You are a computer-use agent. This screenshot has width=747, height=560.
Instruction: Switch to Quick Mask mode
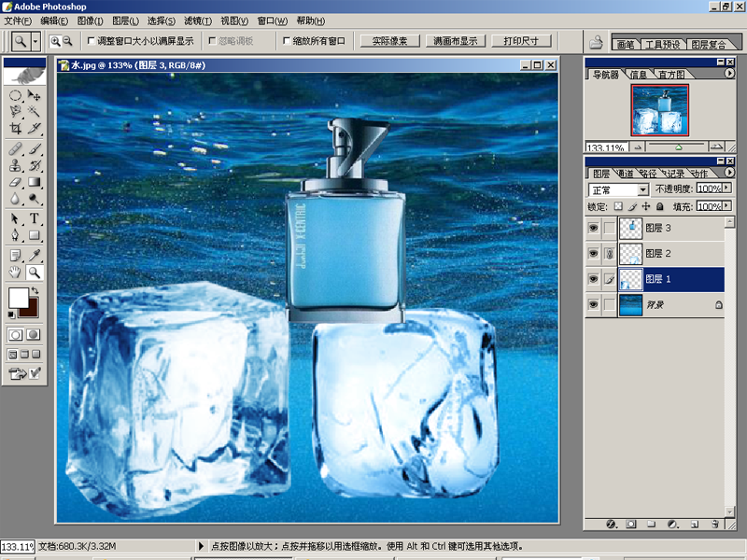tap(34, 334)
